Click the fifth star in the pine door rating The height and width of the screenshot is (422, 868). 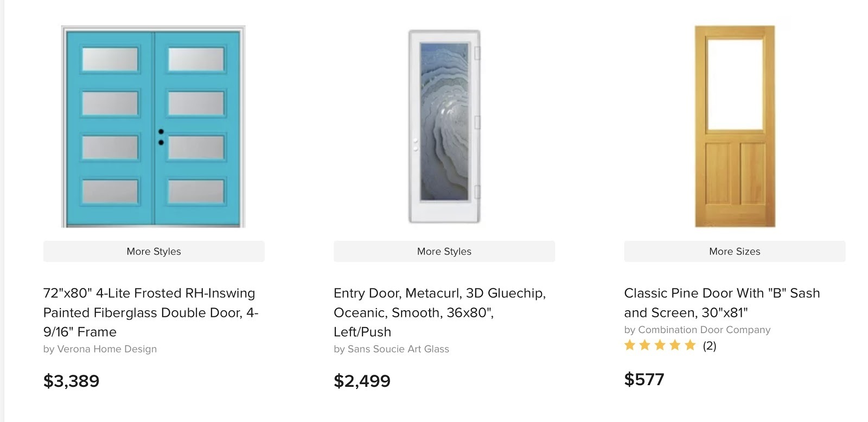[x=690, y=346]
